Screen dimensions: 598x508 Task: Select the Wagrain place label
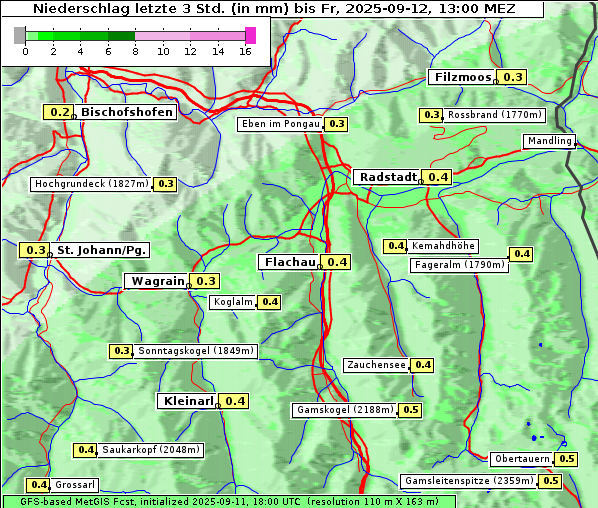tap(156, 281)
